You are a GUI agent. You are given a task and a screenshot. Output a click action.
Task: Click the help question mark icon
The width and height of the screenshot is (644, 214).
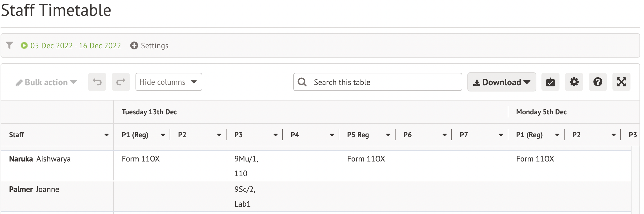point(598,82)
